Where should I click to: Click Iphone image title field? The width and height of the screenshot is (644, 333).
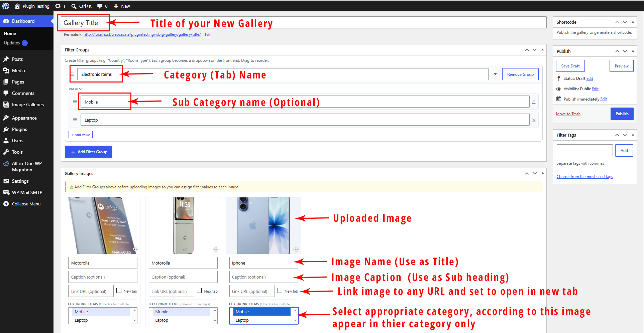[x=263, y=263]
